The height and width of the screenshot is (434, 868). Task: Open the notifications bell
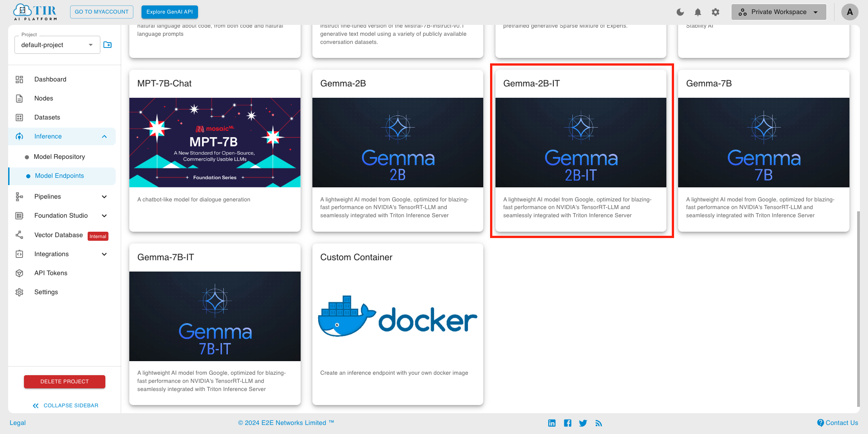click(698, 12)
